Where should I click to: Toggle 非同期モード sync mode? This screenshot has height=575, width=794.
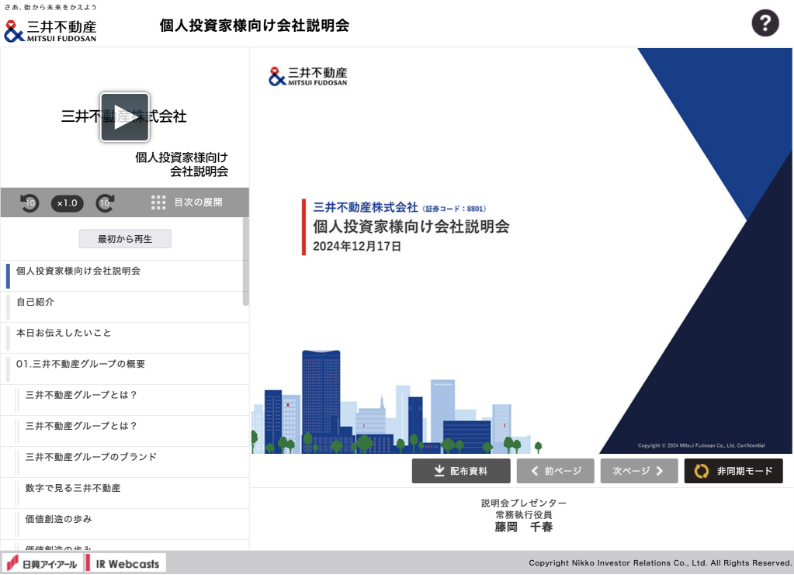(733, 471)
